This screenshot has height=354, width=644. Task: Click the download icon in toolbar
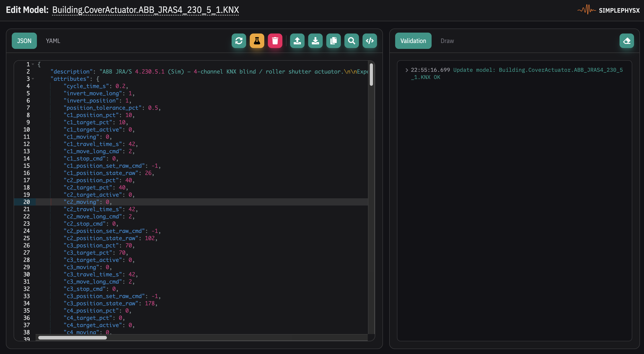coord(315,41)
